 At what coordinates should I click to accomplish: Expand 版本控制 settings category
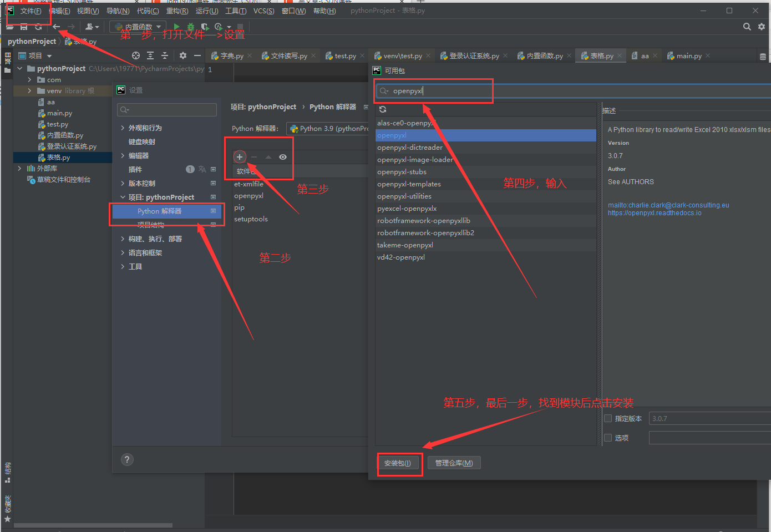click(x=123, y=184)
